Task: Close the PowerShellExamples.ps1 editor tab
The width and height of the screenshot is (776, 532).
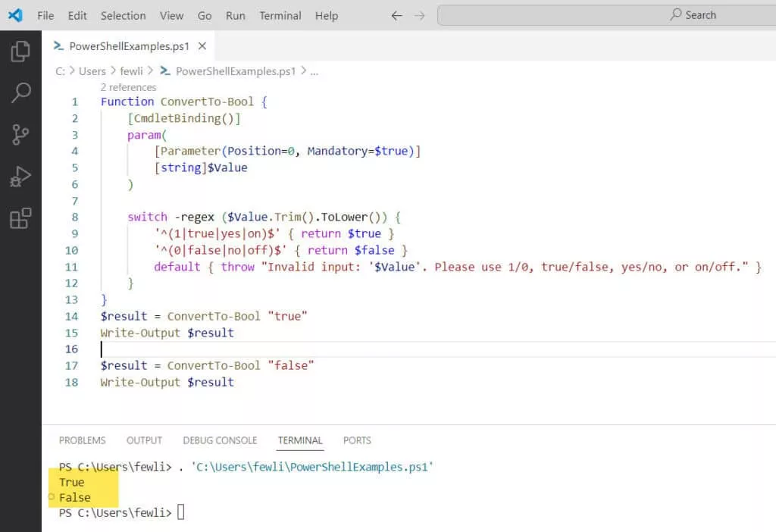Action: [x=202, y=46]
